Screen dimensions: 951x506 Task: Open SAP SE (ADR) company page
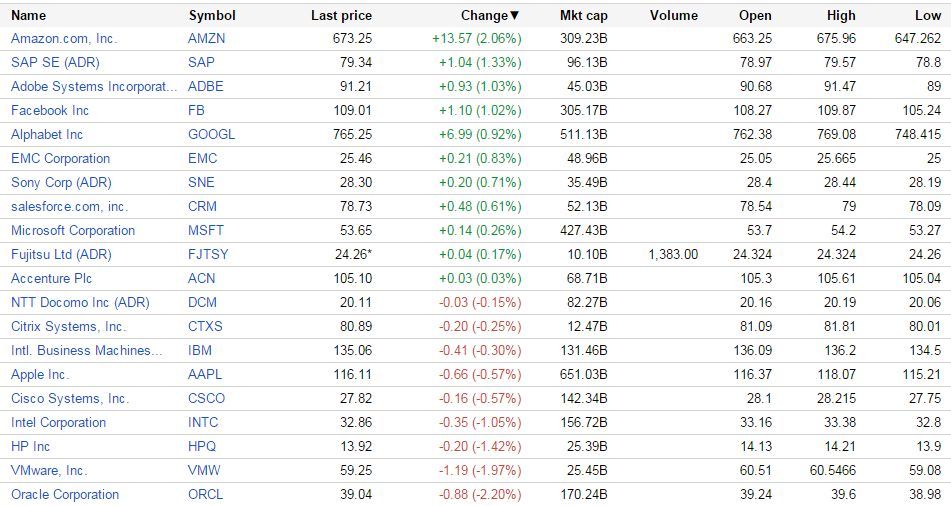tap(53, 62)
